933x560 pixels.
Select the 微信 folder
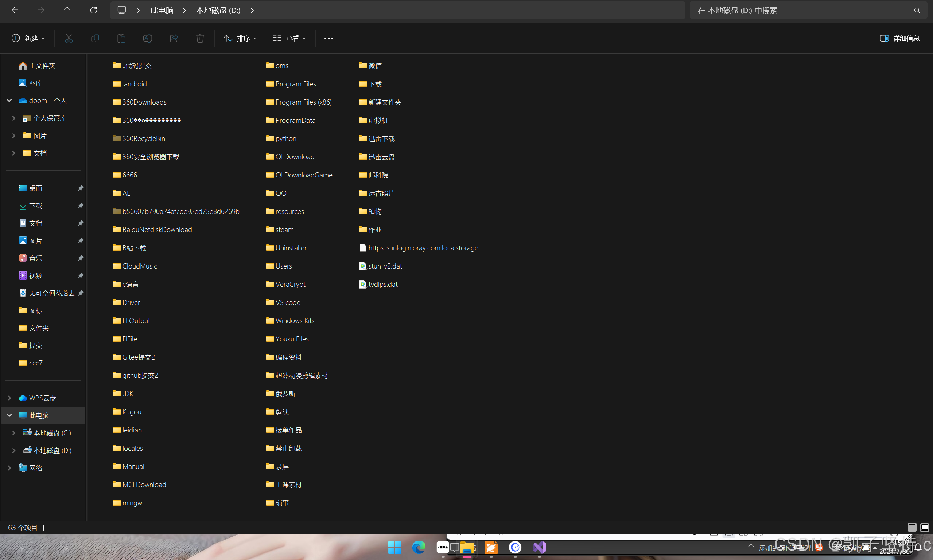(x=370, y=66)
